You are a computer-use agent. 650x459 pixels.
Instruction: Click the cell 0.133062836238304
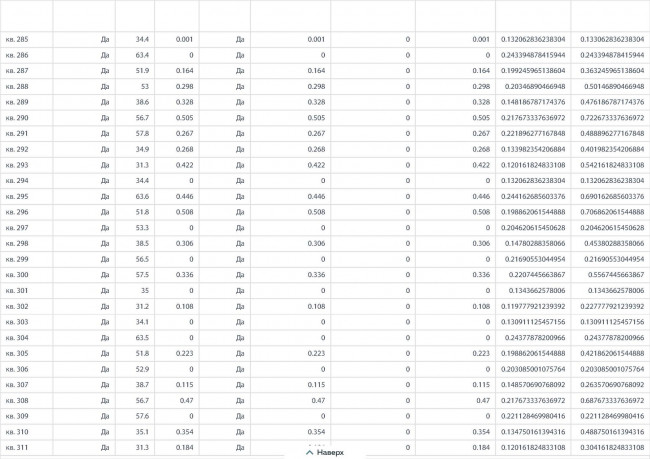tap(612, 39)
